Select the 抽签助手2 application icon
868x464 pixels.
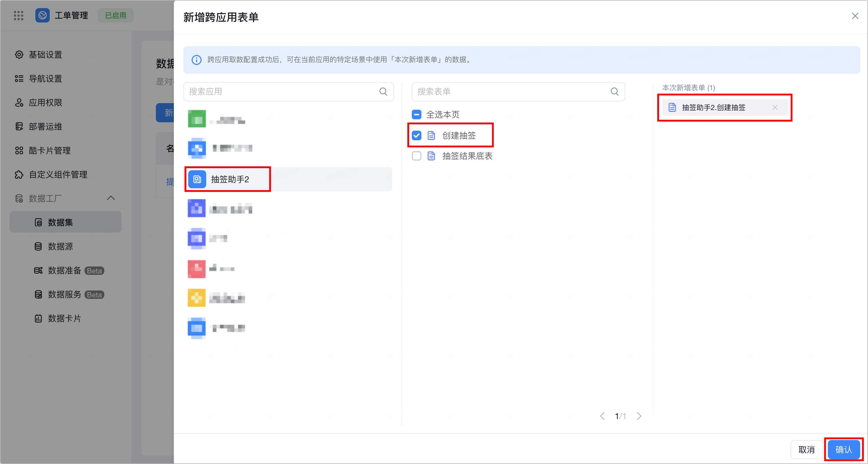coord(197,179)
